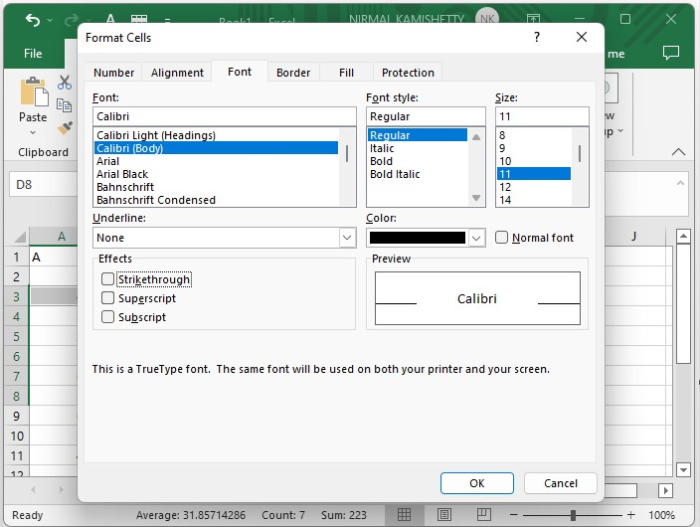Click the Help question mark in Format Cells
This screenshot has height=527, width=700.
(x=537, y=37)
